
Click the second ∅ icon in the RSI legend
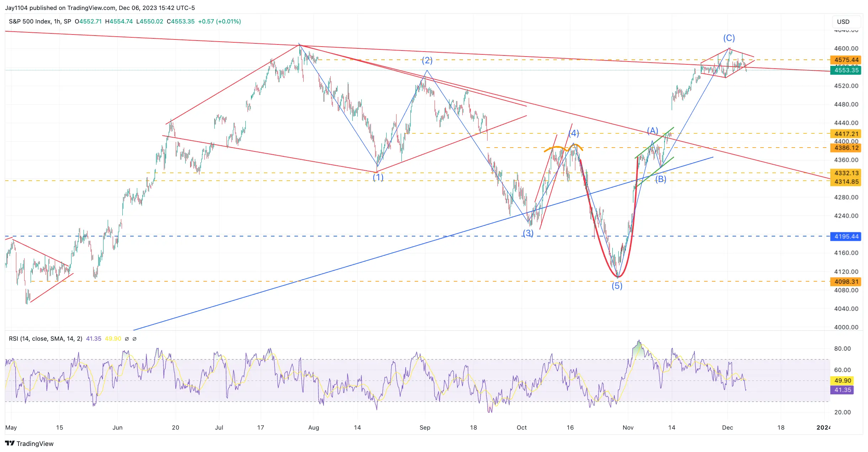click(134, 339)
